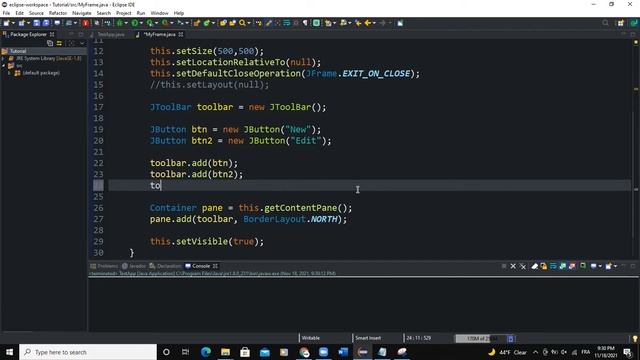Click the Eclipse icon in taskbar
Image resolution: width=640 pixels, height=360 pixels.
pyautogui.click(x=363, y=352)
